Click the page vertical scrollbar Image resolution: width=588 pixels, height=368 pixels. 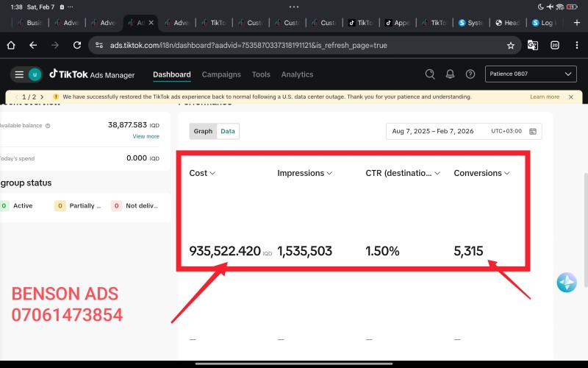(x=586, y=230)
